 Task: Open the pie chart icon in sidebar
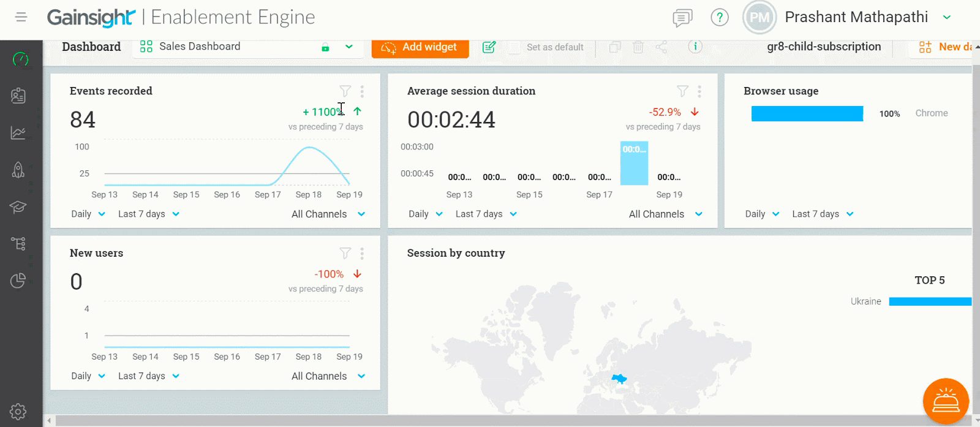pyautogui.click(x=18, y=281)
